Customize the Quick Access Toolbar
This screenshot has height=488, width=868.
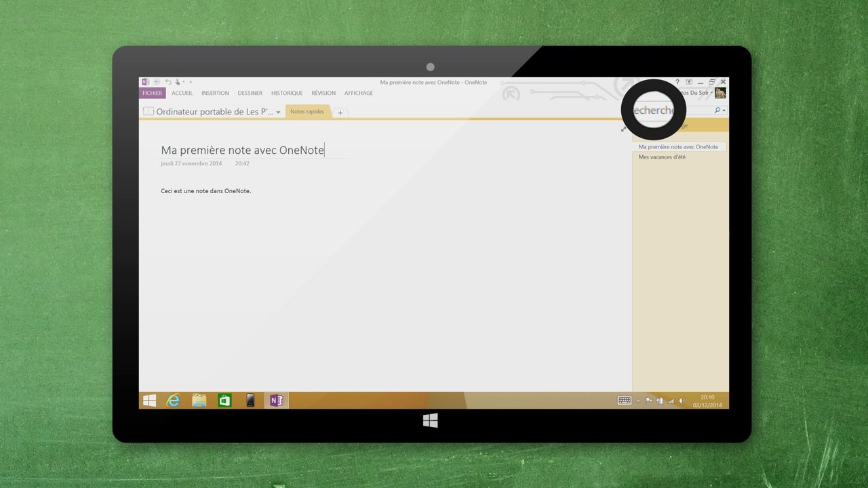point(191,83)
